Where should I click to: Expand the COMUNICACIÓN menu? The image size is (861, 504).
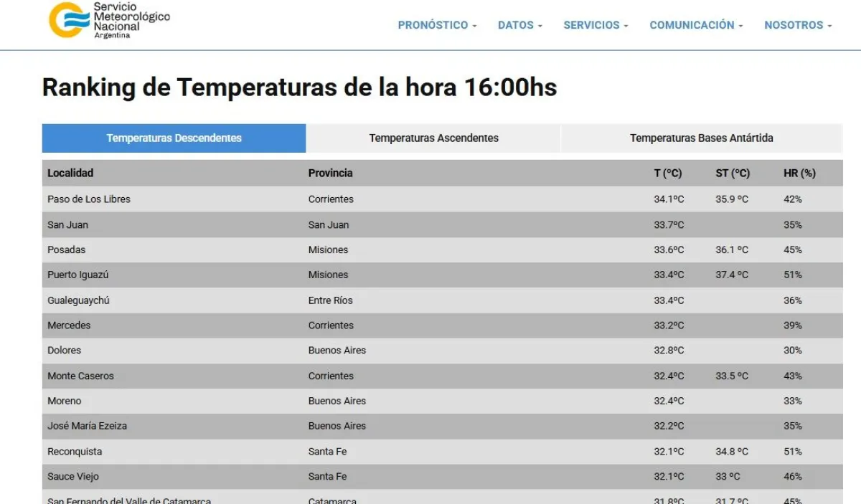(696, 25)
